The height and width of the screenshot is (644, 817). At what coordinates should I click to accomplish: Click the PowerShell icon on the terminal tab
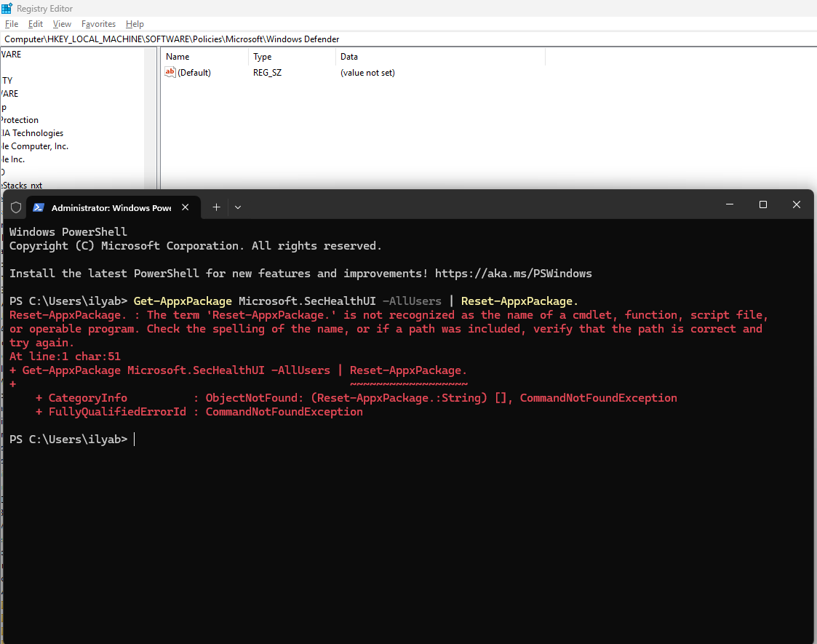coord(39,207)
